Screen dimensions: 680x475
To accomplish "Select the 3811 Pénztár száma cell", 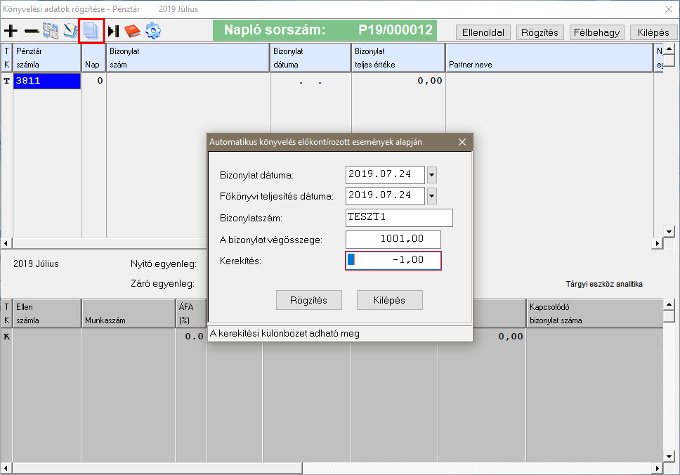I will click(46, 81).
